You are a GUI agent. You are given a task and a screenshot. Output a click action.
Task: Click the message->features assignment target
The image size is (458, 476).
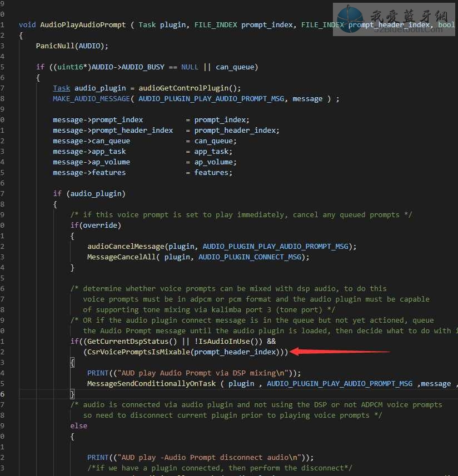pos(89,173)
